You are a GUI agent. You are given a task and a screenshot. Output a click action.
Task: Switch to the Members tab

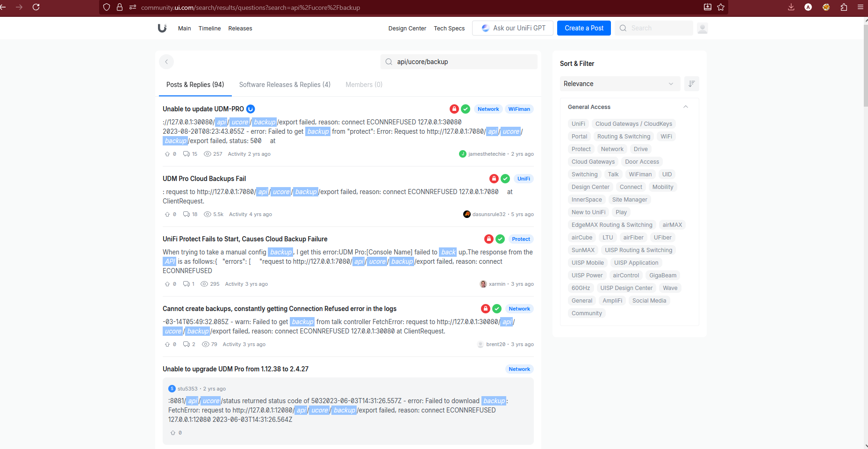tap(364, 85)
